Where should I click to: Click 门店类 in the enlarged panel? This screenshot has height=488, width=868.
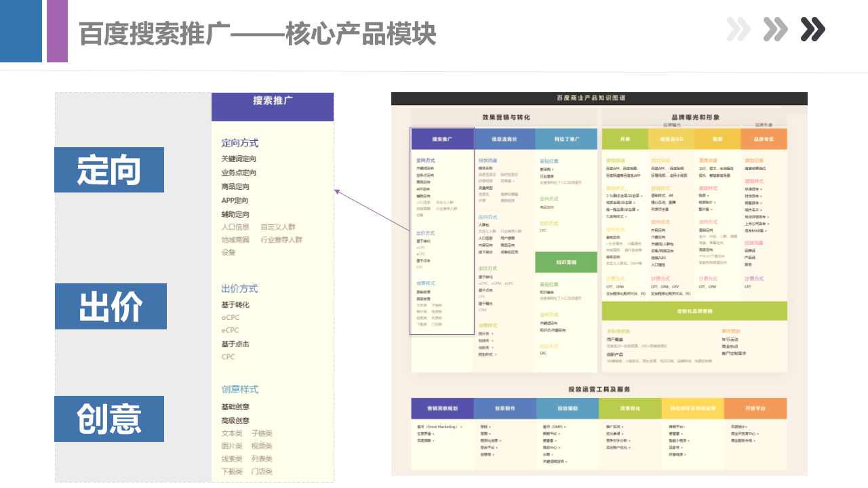point(262,472)
